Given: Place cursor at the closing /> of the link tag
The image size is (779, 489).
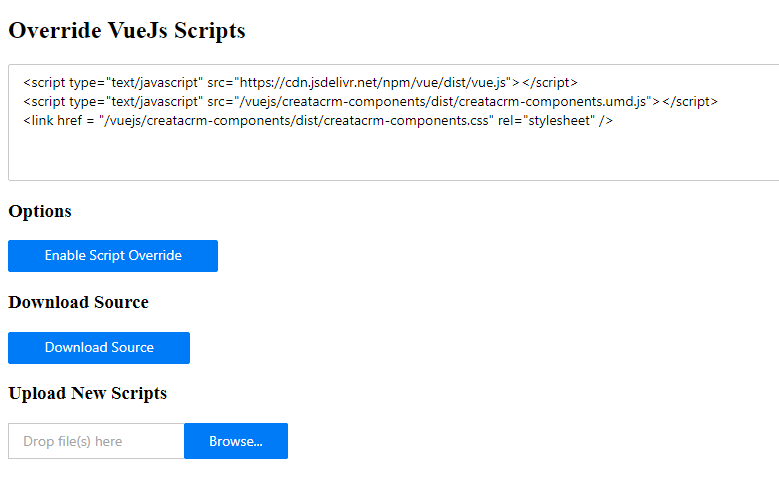Looking at the screenshot, I should [x=606, y=121].
